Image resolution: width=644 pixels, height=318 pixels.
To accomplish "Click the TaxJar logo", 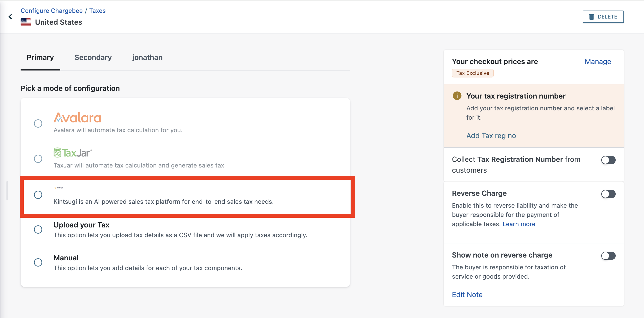I will click(73, 153).
